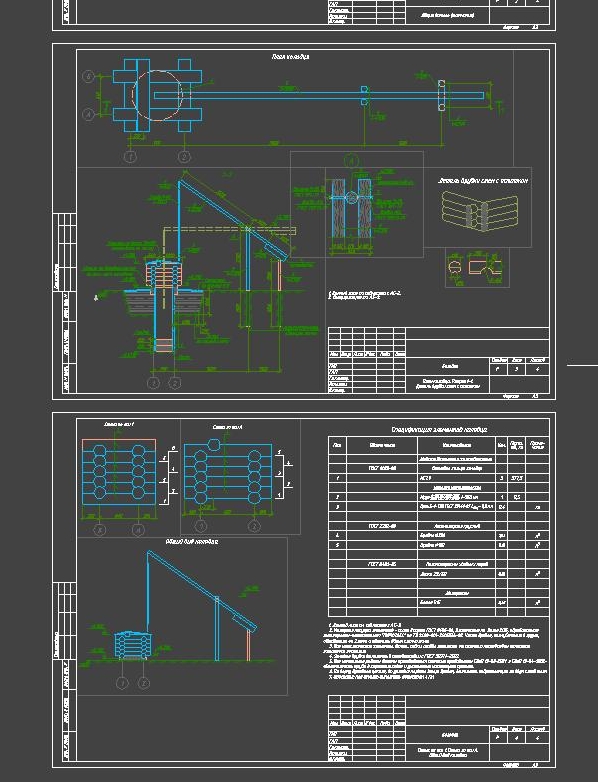The image size is (598, 782).
Task: Click axis marker 2 under the well section view
Action: point(175,383)
